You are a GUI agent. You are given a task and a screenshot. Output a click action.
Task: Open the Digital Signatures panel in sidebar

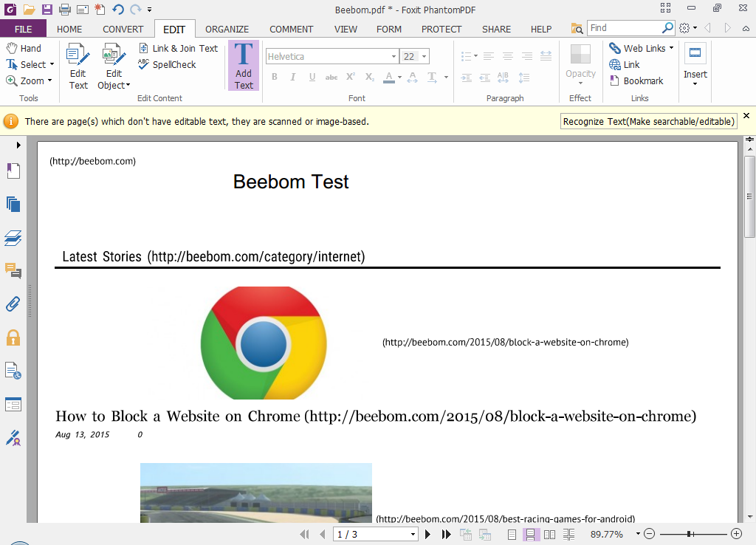13,438
